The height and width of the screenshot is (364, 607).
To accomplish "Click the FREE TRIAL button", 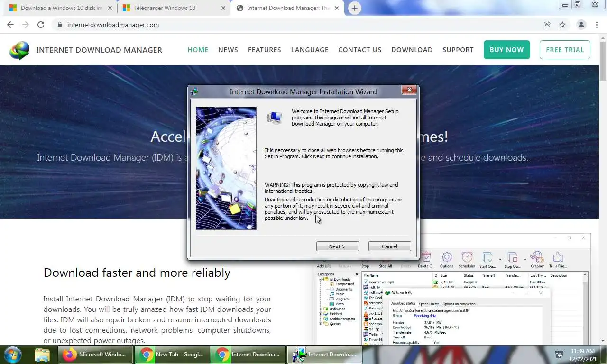I will 565,50.
